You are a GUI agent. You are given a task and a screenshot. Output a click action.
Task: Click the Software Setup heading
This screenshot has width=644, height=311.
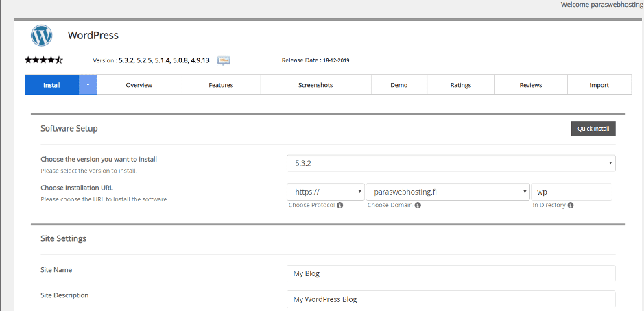pos(69,128)
